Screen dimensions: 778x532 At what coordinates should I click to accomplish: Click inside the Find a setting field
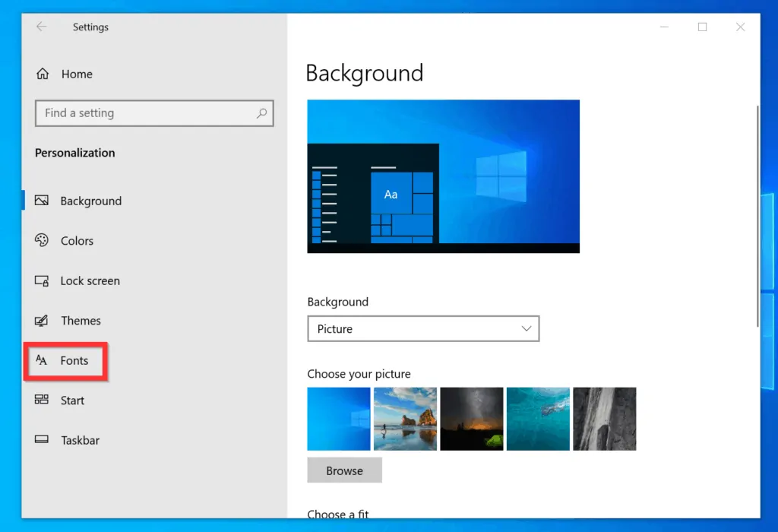[x=137, y=113]
